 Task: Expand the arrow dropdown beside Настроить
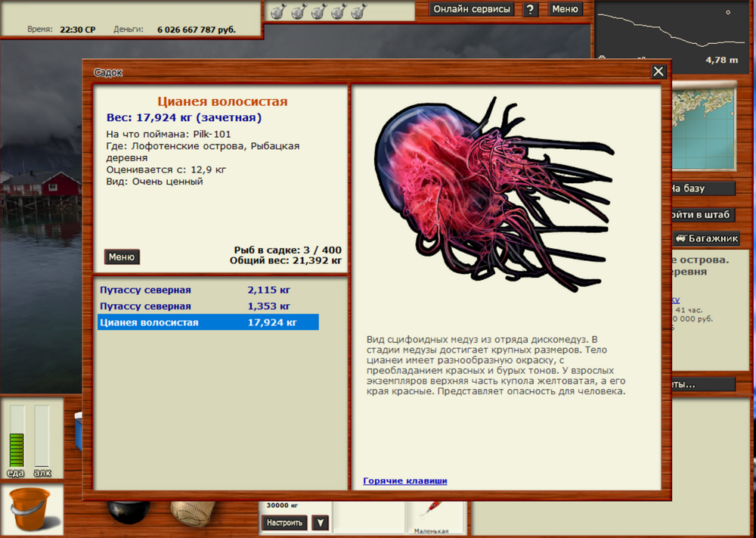point(320,522)
